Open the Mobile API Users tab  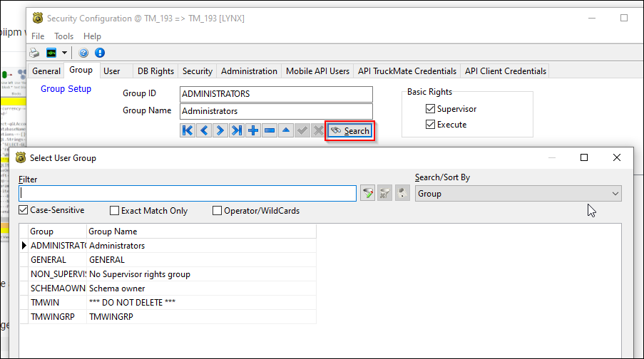pos(317,71)
